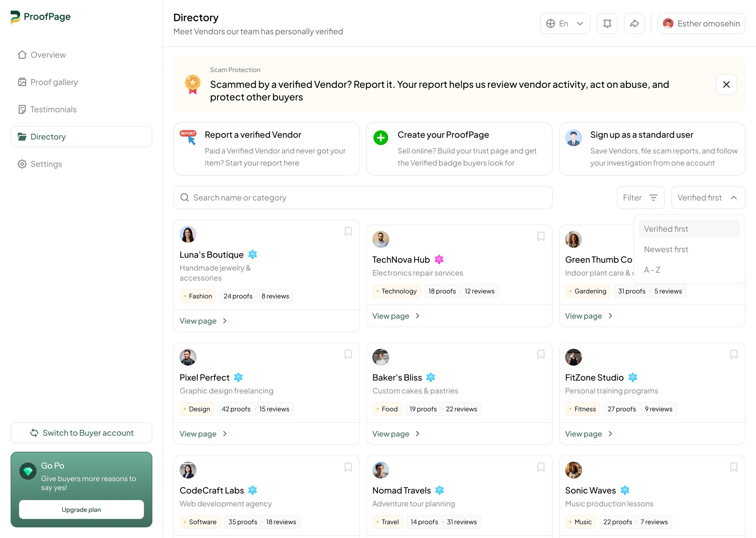The height and width of the screenshot is (538, 756).
Task: Click the Report a verified Vendor card
Action: coord(267,149)
